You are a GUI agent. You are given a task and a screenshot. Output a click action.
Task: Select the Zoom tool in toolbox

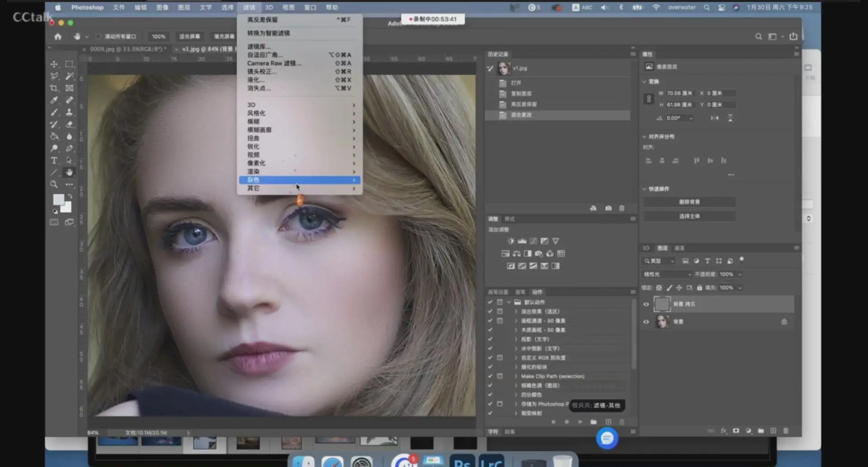coord(54,184)
